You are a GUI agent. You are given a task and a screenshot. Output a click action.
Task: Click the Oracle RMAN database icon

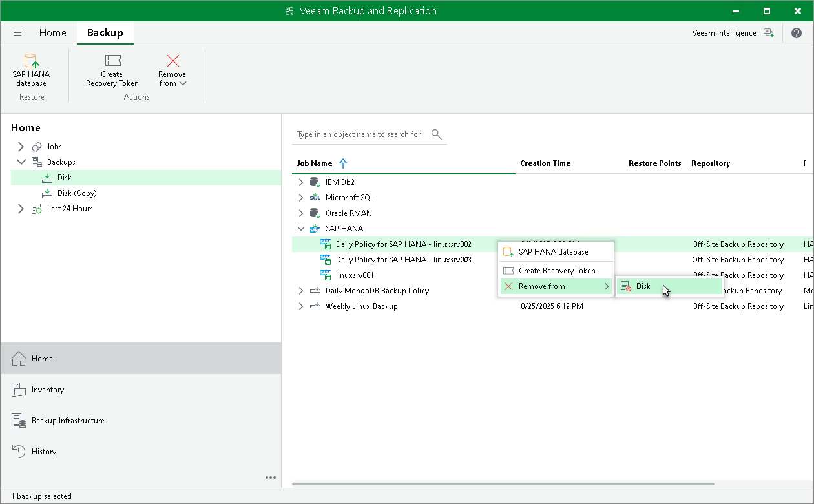coord(315,213)
